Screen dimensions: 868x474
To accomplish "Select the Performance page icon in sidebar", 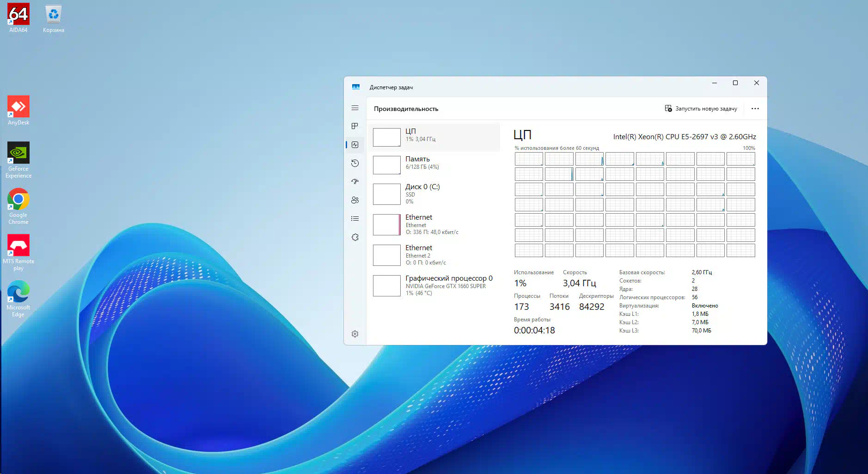I will tap(355, 145).
